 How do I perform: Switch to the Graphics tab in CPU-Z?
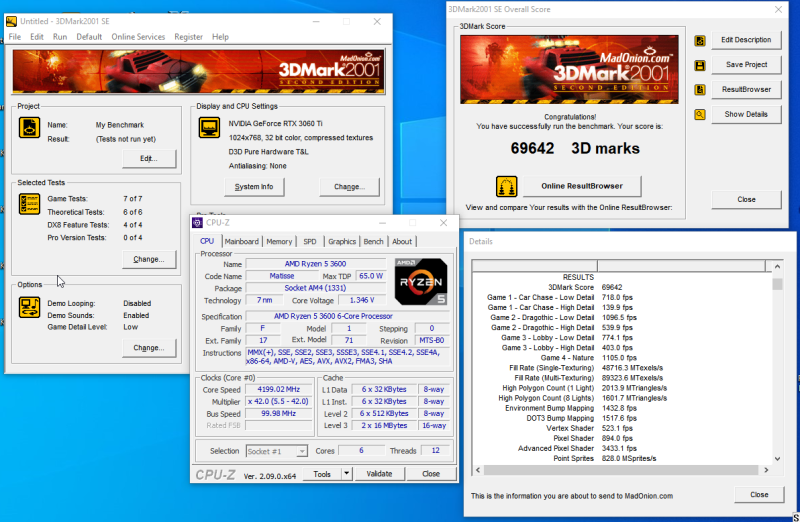[x=342, y=241]
